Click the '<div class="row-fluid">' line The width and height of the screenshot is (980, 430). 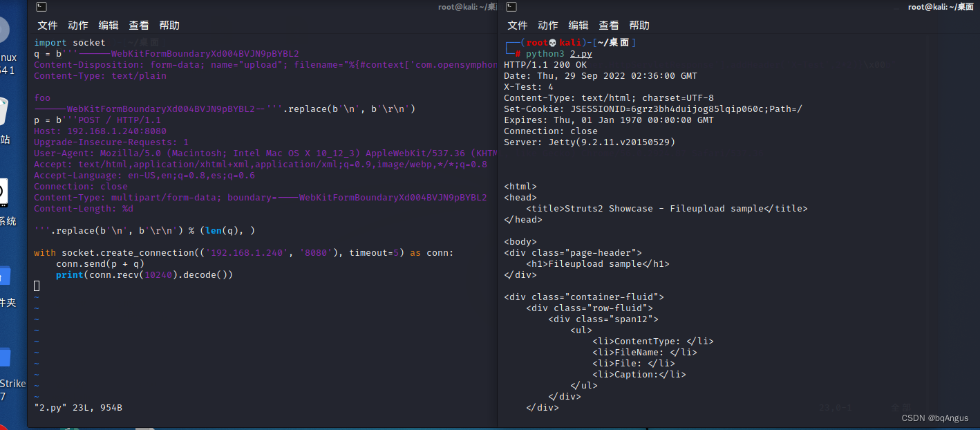[x=590, y=308]
